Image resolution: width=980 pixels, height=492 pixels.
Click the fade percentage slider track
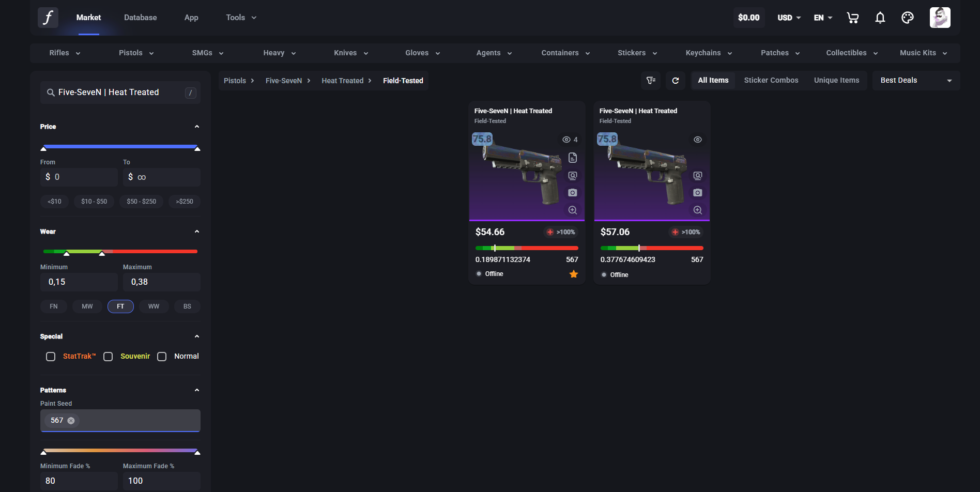120,451
